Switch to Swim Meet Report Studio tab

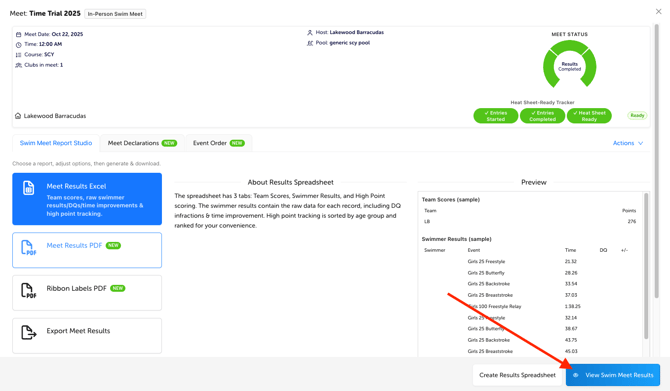(56, 143)
